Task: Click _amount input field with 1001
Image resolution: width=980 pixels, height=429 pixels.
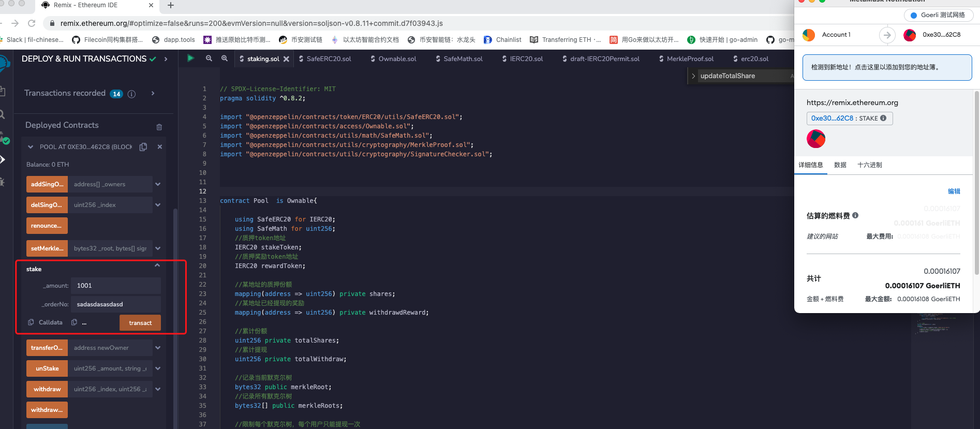Action: 116,286
